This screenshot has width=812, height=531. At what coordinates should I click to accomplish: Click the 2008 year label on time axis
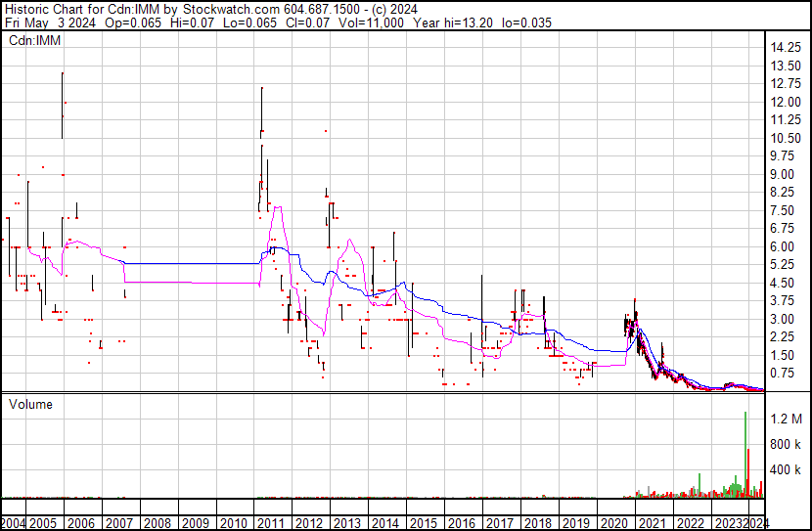(157, 522)
